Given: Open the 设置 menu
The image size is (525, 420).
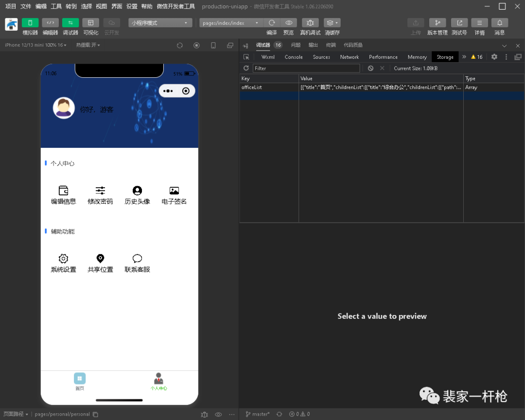Looking at the screenshot, I should click(x=132, y=6).
